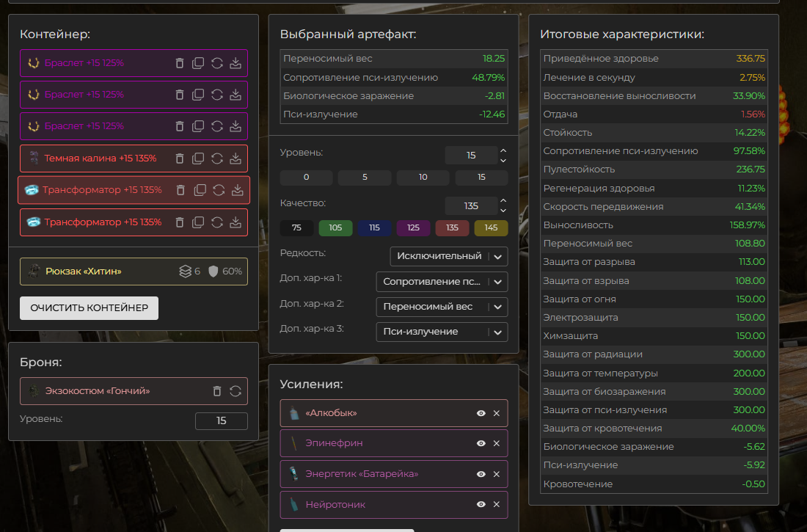807x532 pixels.
Task: Set artifact level with the 10 preset
Action: [423, 178]
